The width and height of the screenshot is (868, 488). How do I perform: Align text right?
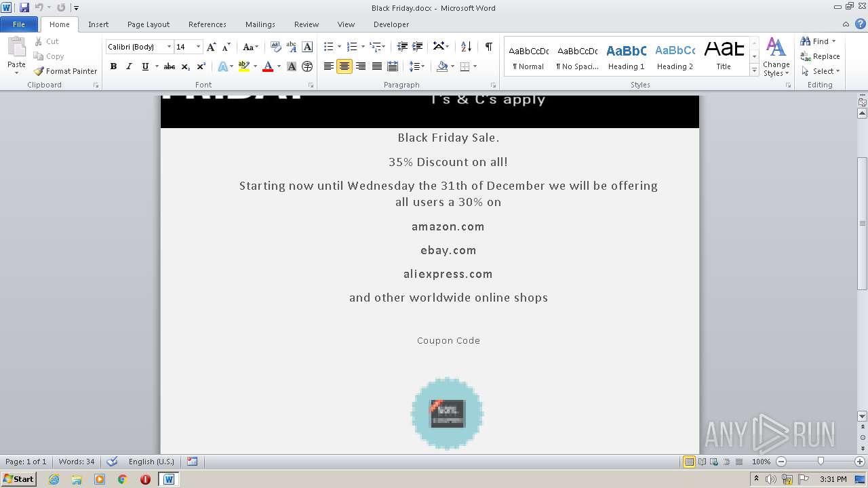point(361,66)
